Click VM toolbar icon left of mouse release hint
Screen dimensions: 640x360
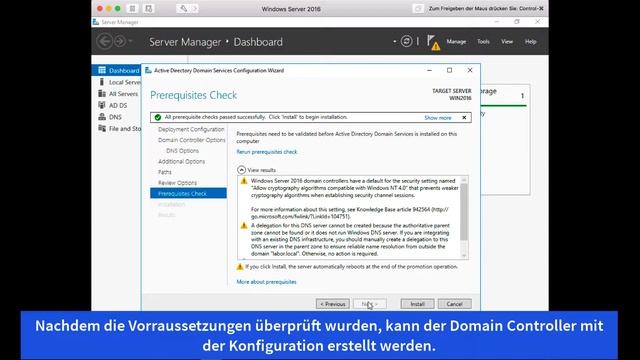point(418,9)
